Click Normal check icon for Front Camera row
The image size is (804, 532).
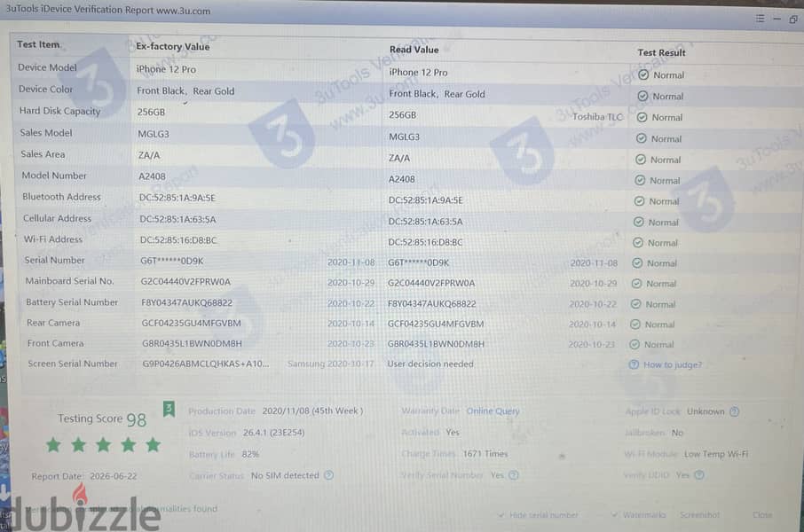pyautogui.click(x=635, y=344)
